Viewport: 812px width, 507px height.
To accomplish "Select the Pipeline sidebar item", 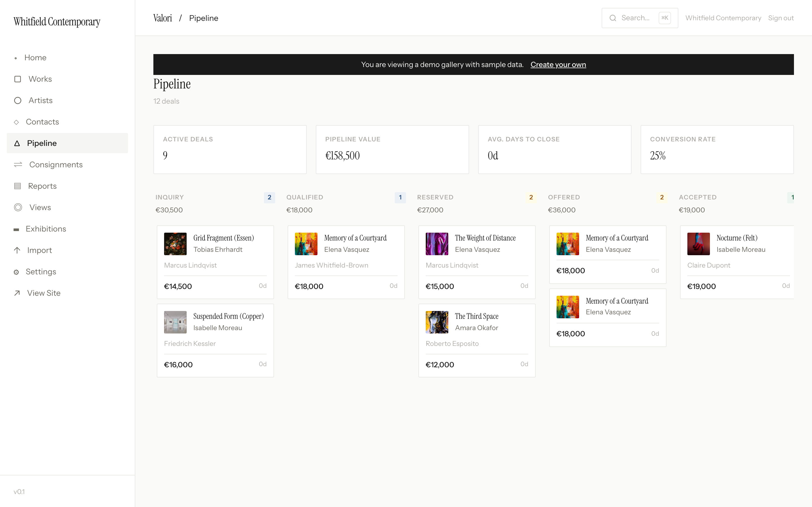I will tap(42, 143).
